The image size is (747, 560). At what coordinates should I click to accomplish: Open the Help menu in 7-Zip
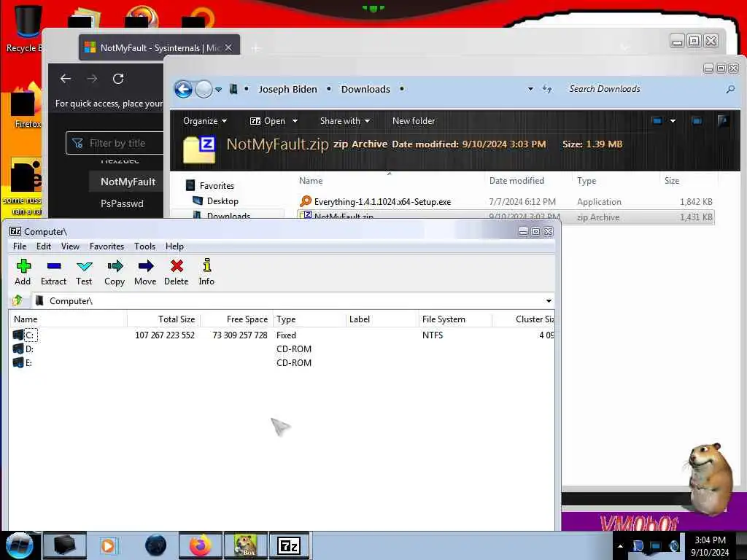click(x=174, y=246)
